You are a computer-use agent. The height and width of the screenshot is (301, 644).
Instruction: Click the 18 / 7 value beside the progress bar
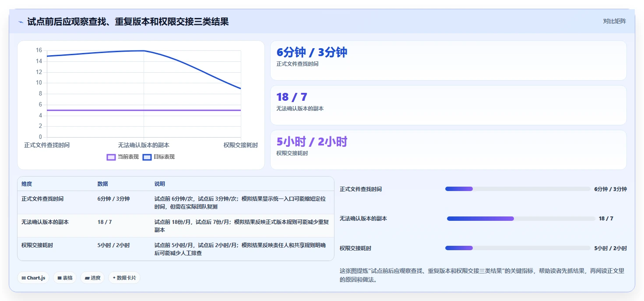(606, 219)
